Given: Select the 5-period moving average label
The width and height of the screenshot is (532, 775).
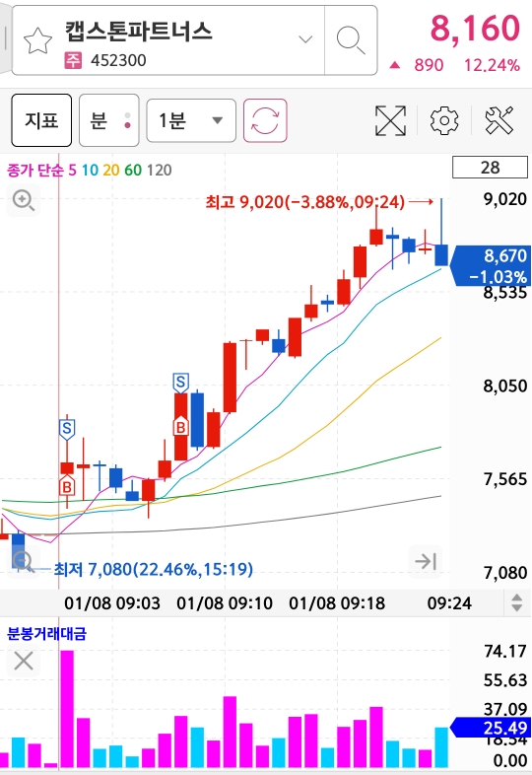Looking at the screenshot, I should click(x=72, y=170).
